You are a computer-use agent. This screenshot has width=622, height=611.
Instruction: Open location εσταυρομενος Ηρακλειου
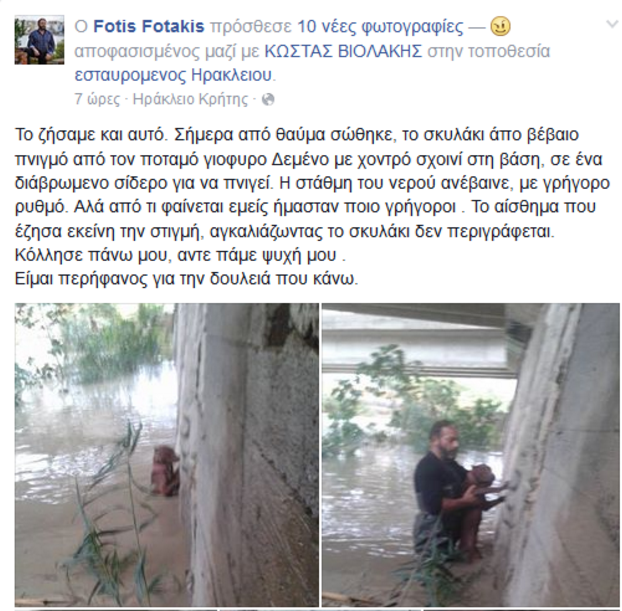173,75
